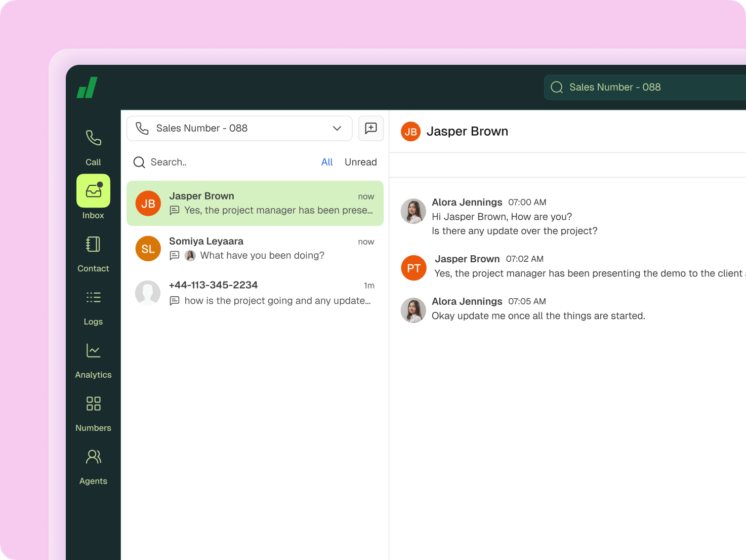
Task: Start a new message with compose icon
Action: (x=371, y=128)
